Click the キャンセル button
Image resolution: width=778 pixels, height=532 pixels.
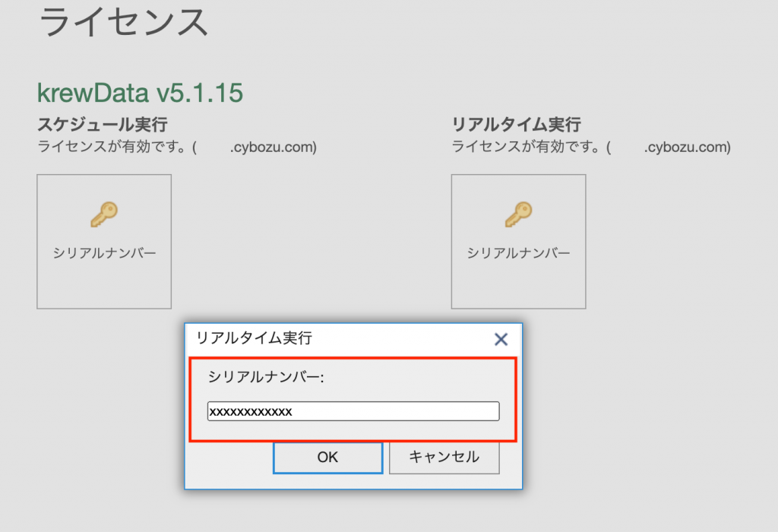[444, 457]
